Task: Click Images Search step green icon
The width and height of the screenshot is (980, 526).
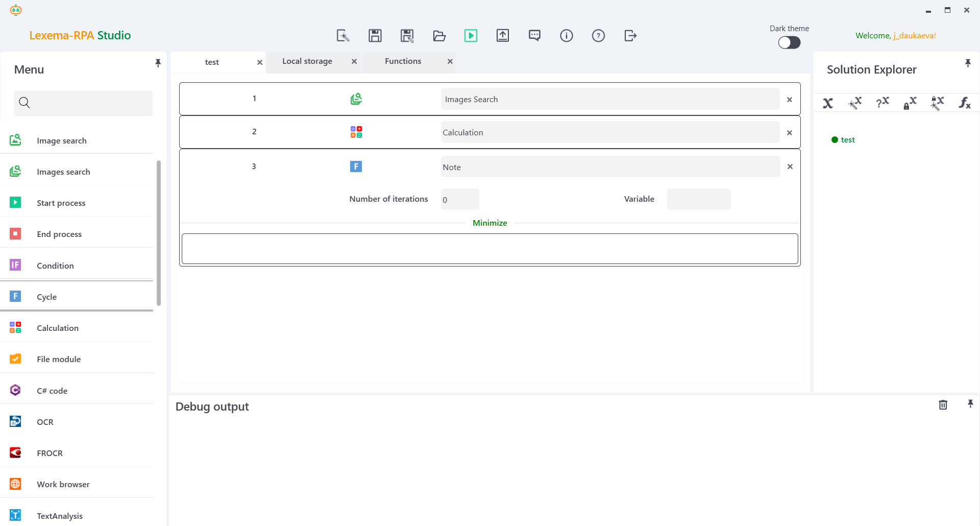Action: [x=356, y=99]
